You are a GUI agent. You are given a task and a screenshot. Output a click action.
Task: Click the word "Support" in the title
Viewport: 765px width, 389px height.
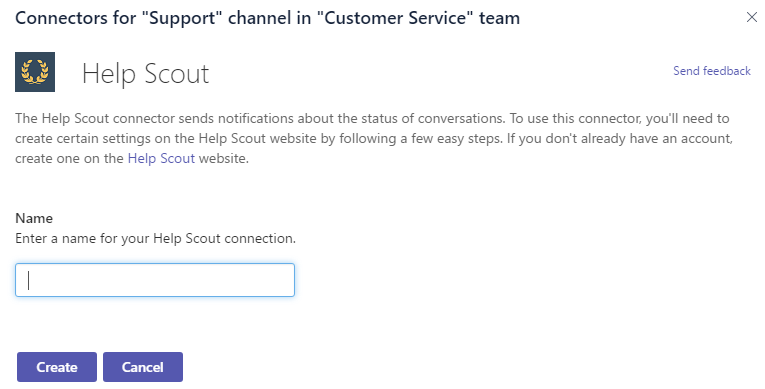(183, 18)
